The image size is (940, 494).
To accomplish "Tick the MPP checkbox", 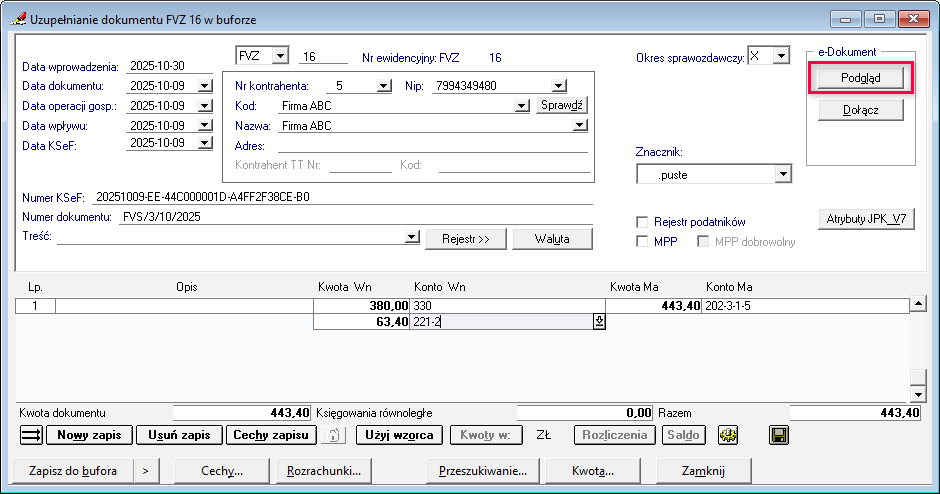I will tap(643, 241).
